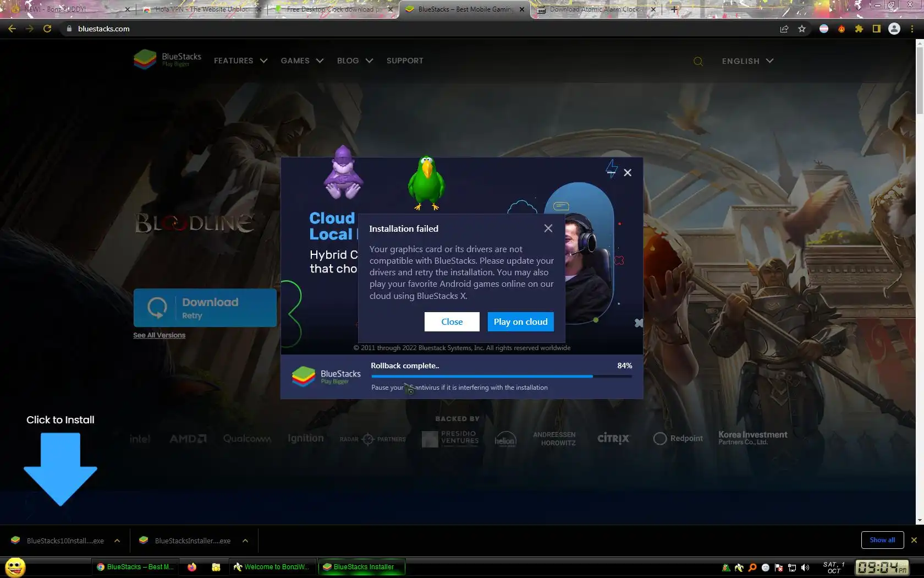Click the network tray icon

[792, 568]
